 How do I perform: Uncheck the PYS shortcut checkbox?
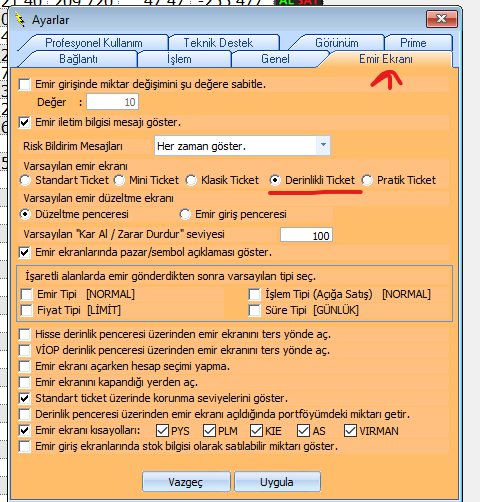click(x=162, y=431)
